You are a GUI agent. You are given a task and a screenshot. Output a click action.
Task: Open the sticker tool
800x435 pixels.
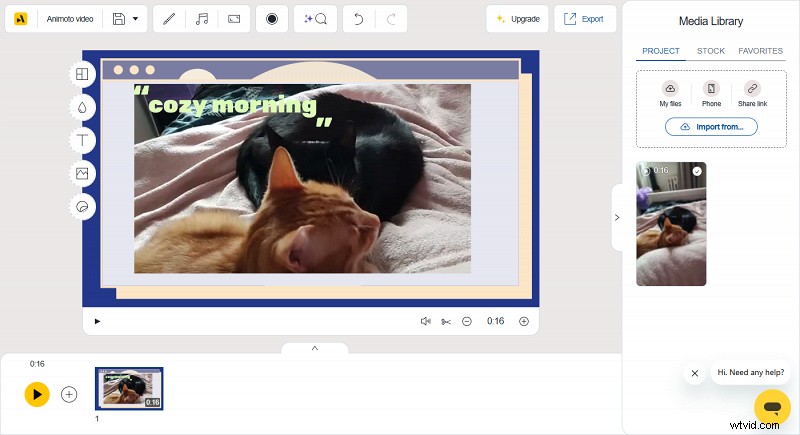(82, 207)
